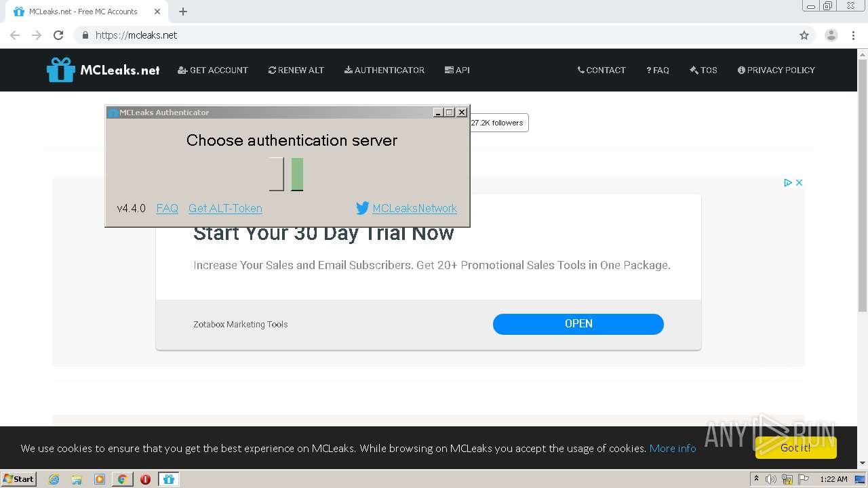The width and height of the screenshot is (868, 488).
Task: Open the GET ACCOUNT menu item
Action: [x=213, y=70]
